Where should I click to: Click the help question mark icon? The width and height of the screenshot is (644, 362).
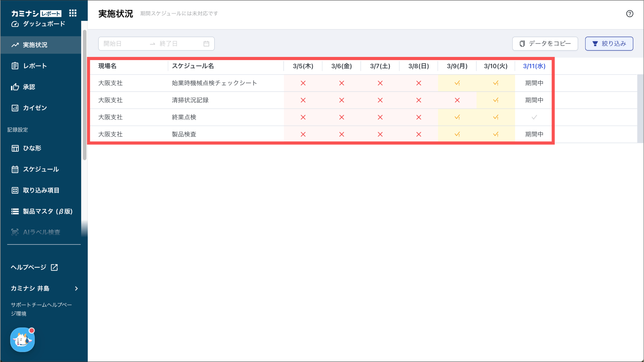coord(630,14)
